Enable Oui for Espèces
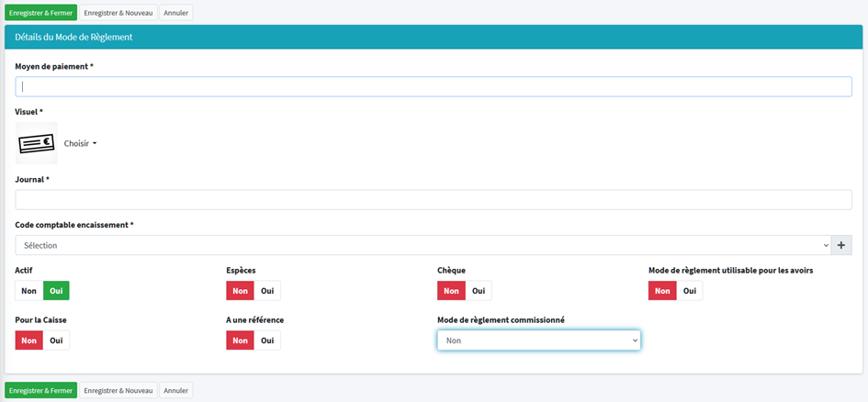868x402 pixels. (267, 291)
